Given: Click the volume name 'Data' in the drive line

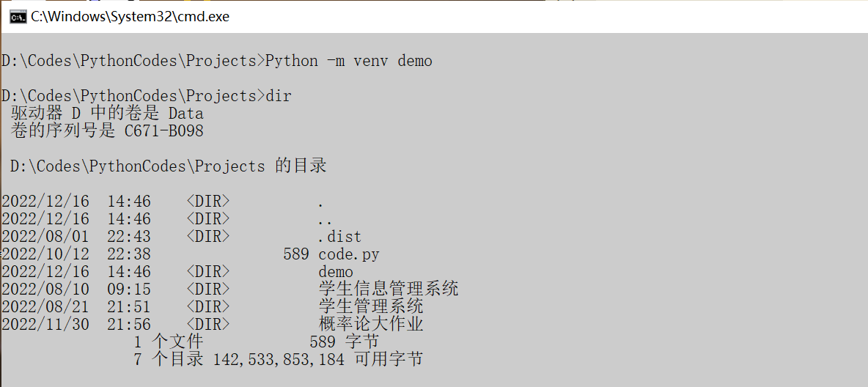Looking at the screenshot, I should click(185, 114).
